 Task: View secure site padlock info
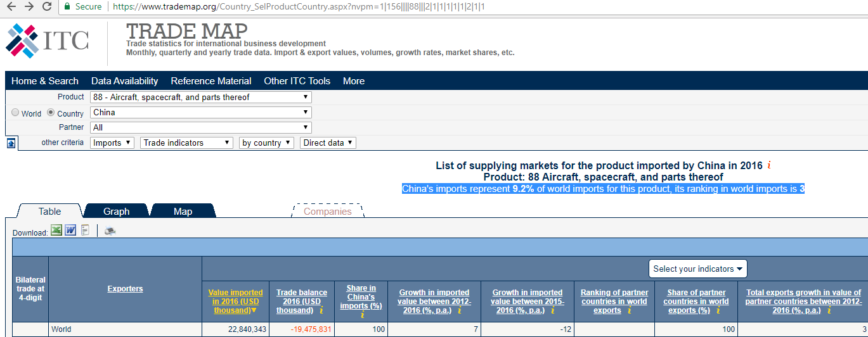[67, 6]
